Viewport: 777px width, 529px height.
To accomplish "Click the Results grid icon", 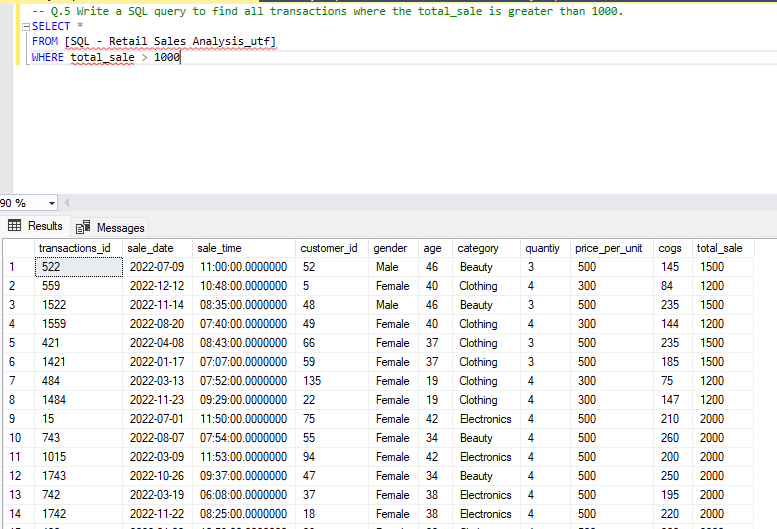I will pos(14,226).
